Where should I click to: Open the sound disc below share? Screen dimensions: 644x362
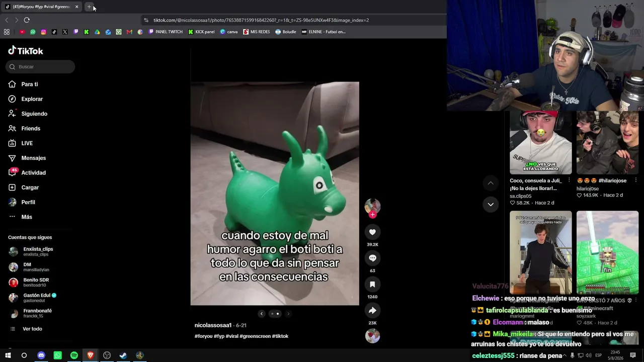[x=372, y=336]
